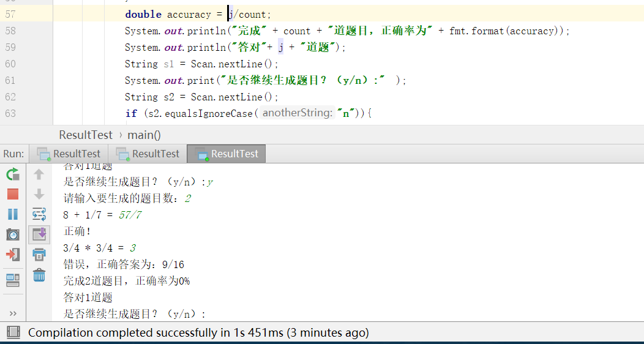
Task: Click ResultTest in the editor breadcrumb
Action: pos(86,135)
